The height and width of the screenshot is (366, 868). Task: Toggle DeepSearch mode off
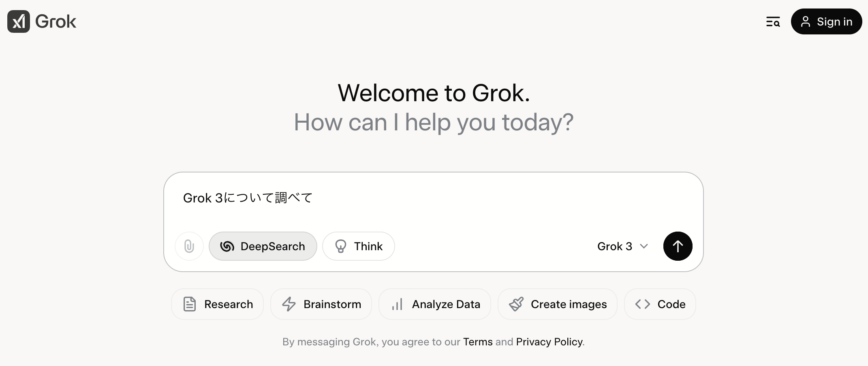point(263,246)
